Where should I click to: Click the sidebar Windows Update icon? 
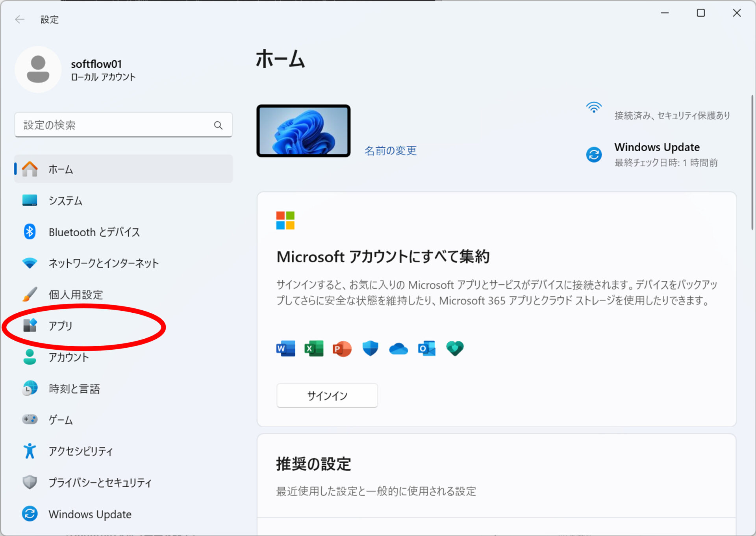tap(30, 514)
